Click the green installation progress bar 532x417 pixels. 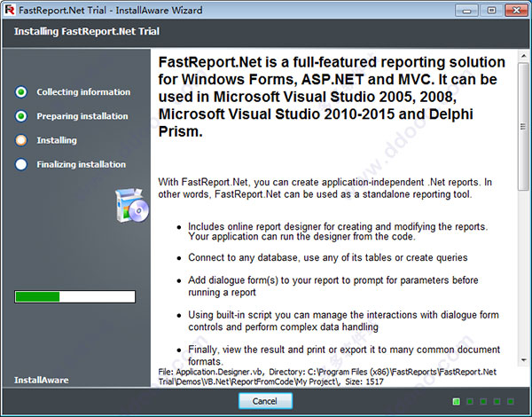pyautogui.click(x=75, y=296)
